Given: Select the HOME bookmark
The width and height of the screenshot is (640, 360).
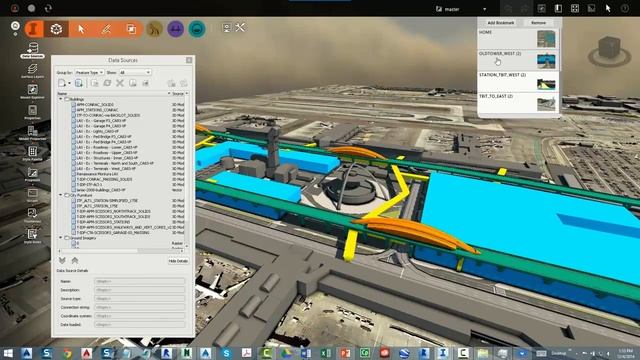Looking at the screenshot, I should pos(518,39).
